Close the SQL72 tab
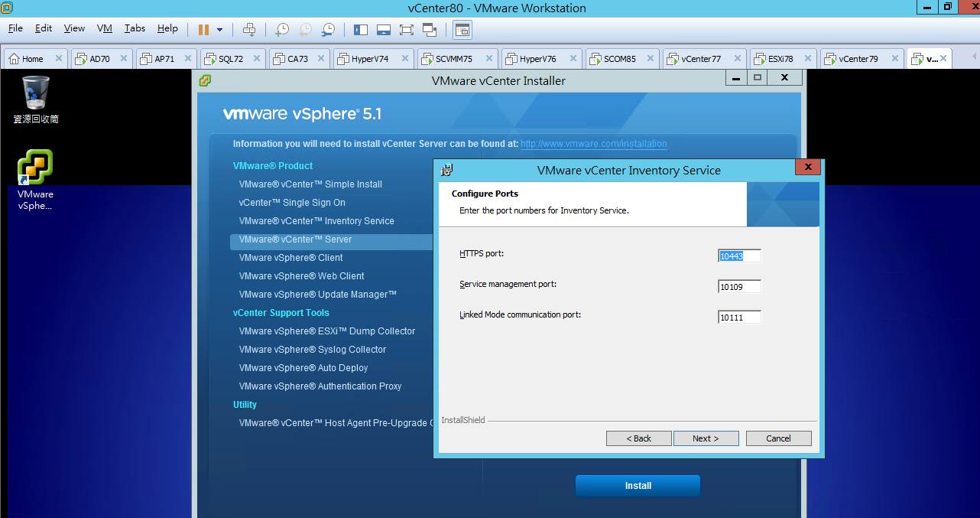 click(x=257, y=59)
